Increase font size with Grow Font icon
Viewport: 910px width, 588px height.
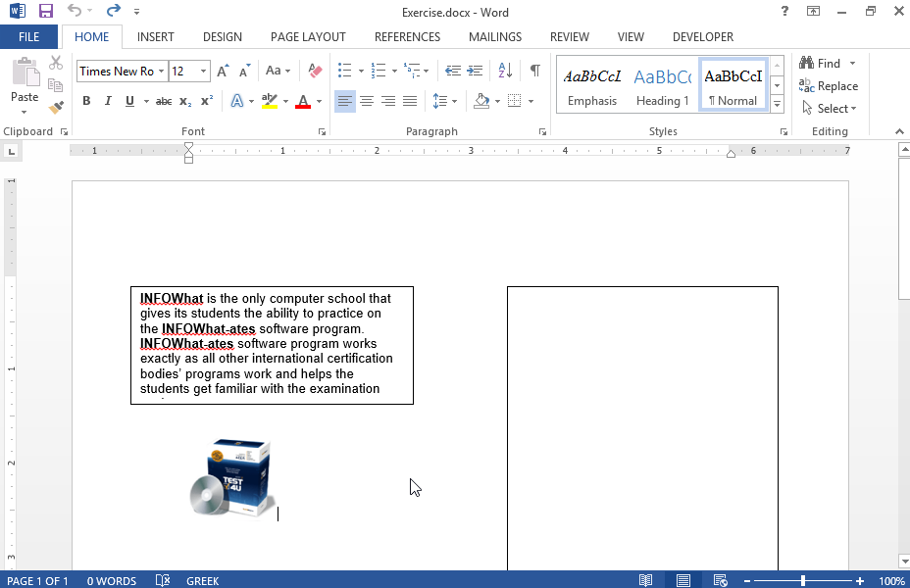(223, 71)
